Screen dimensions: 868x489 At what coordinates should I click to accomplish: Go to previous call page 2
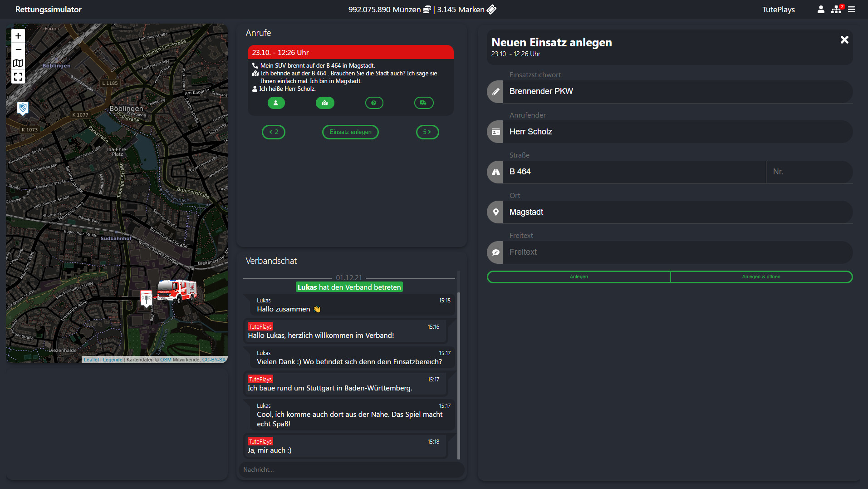coord(274,132)
